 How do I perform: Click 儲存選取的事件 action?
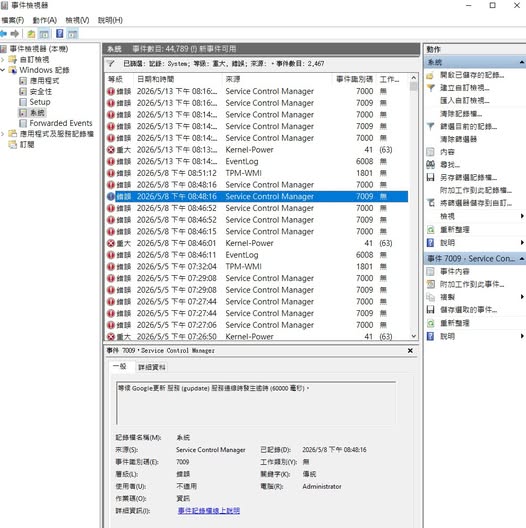click(x=468, y=310)
